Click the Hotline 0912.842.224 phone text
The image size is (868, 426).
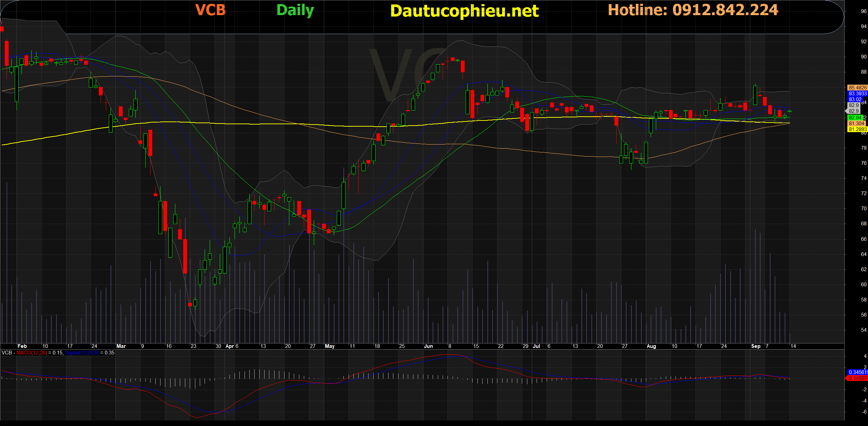click(x=693, y=10)
